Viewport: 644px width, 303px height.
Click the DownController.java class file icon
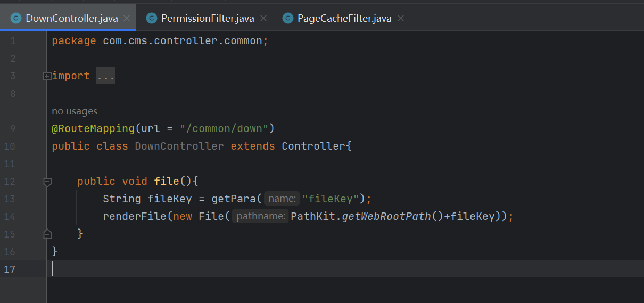tap(15, 18)
